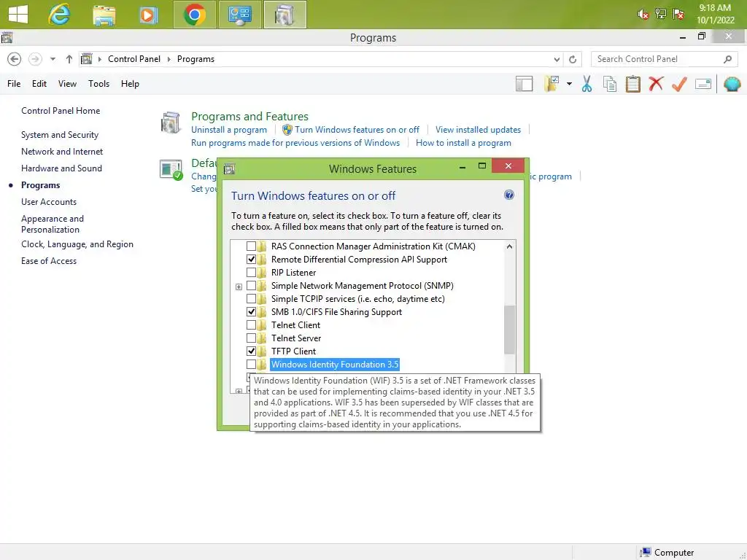
Task: Enable Simple TCPIP services checkbox
Action: [251, 298]
